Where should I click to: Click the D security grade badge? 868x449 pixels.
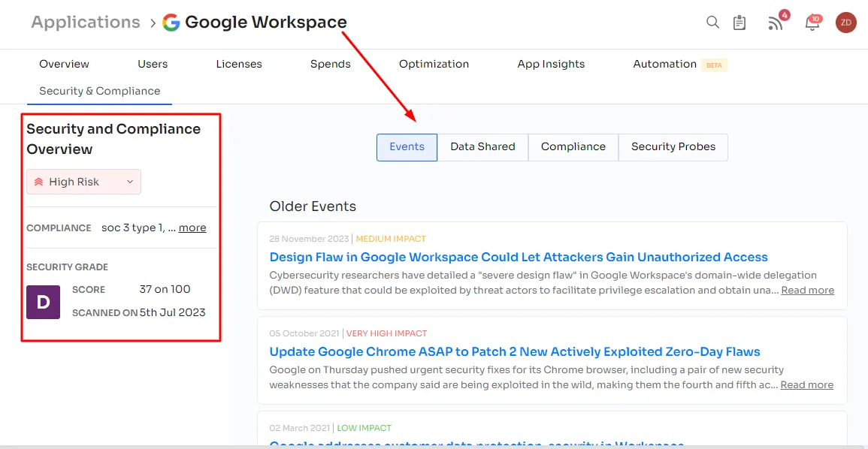[x=43, y=302]
